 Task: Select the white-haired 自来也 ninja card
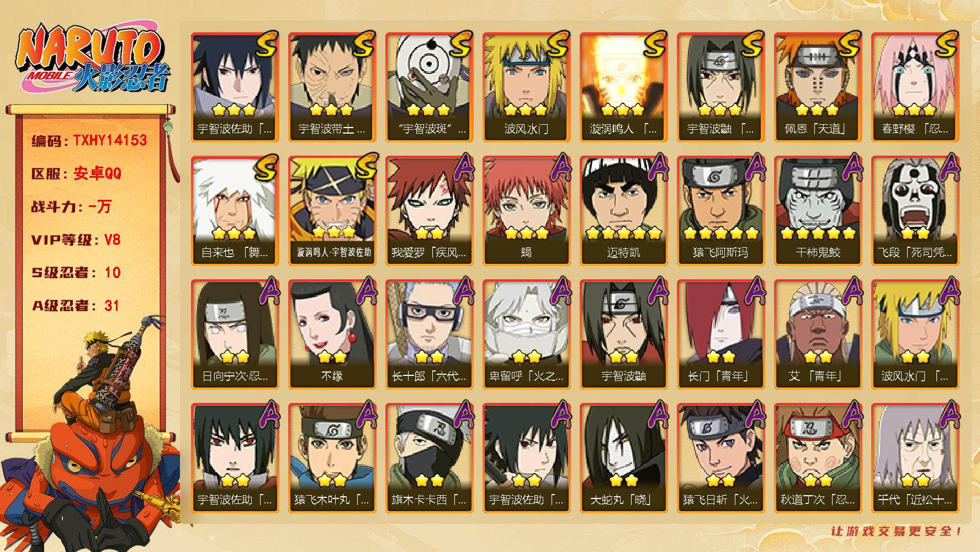(x=235, y=211)
